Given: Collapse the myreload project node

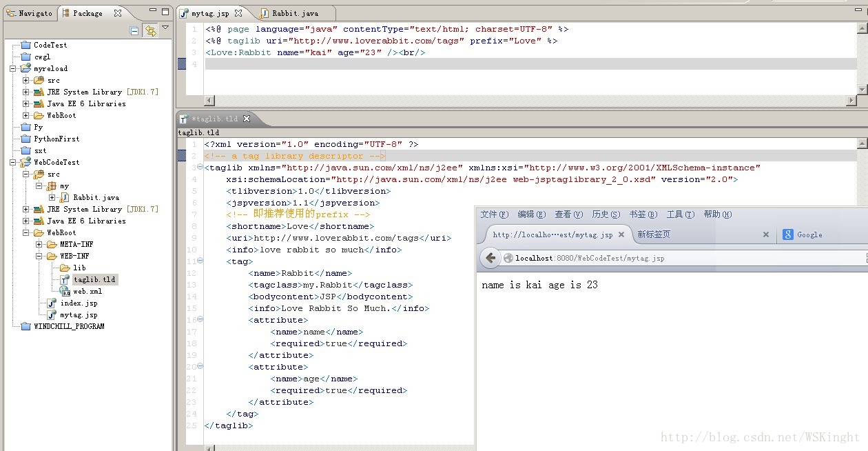Looking at the screenshot, I should (x=13, y=68).
